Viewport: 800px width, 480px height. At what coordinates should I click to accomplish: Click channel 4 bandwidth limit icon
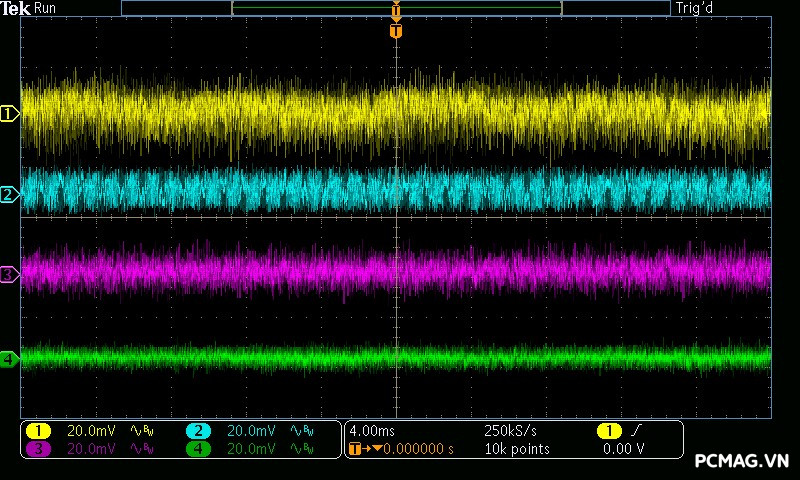click(x=302, y=449)
